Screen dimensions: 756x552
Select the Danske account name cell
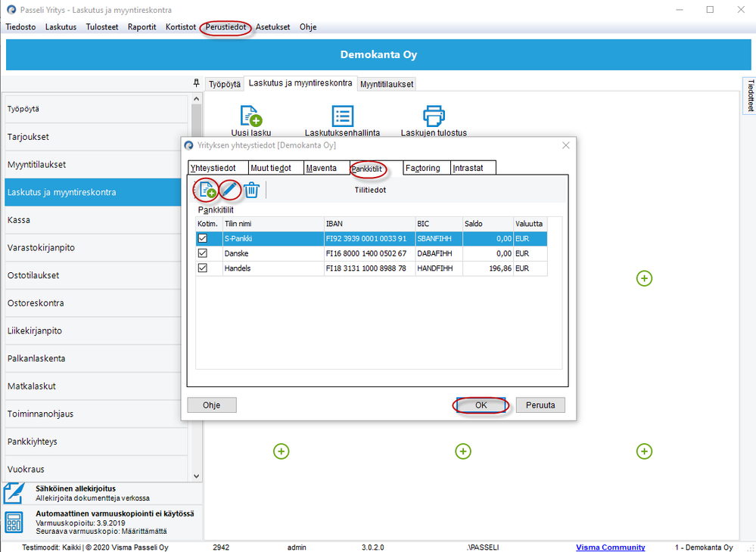273,253
